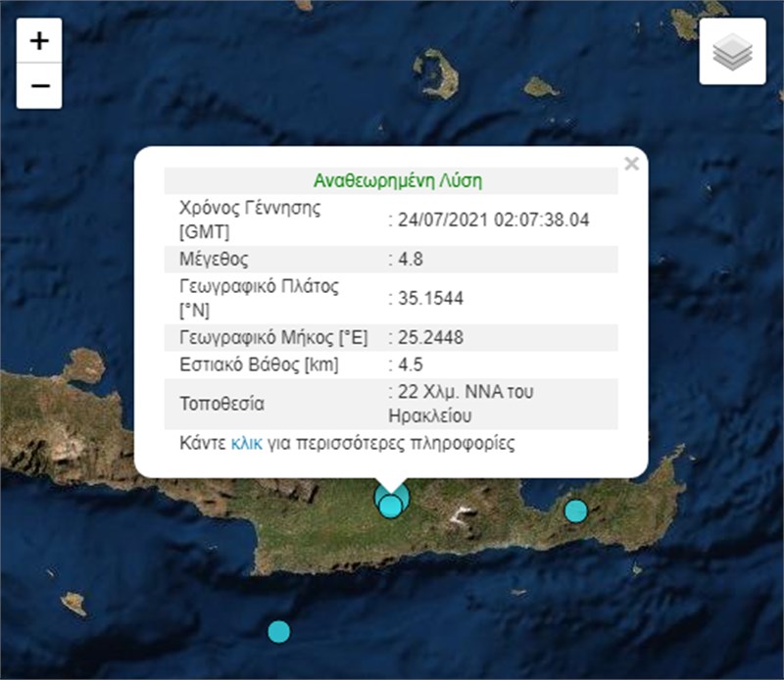Click the origin time 24/07/2021 02:07:38.04
Screen dimensions: 784x680
click(492, 220)
